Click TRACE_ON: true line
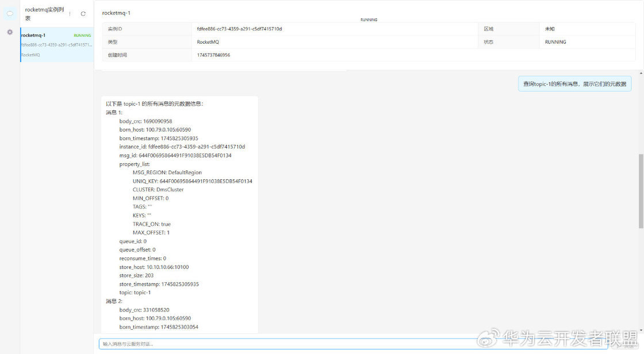The image size is (644, 354). tap(152, 224)
